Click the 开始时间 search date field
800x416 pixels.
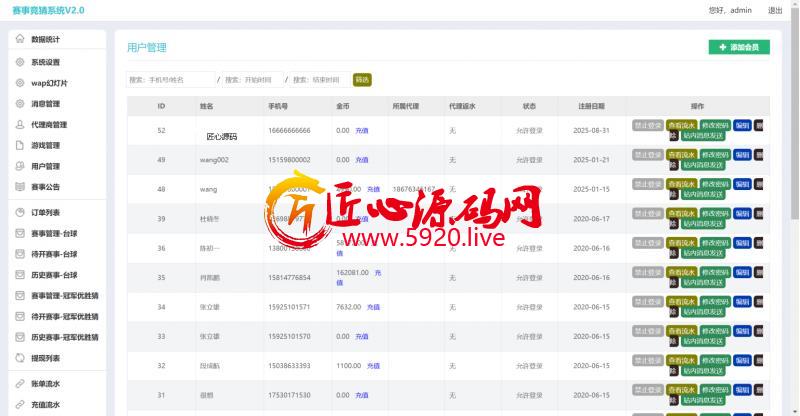[x=252, y=79]
